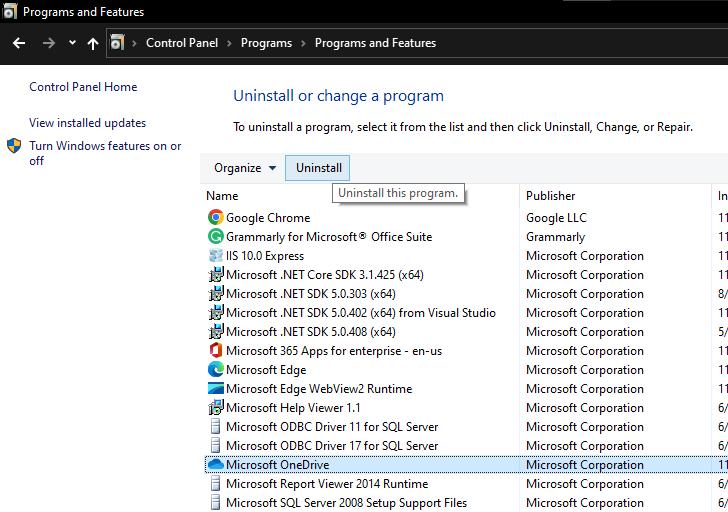Screen dimensions: 728x512
Task: Select IIS 10.0 Express entry
Action: coord(265,256)
